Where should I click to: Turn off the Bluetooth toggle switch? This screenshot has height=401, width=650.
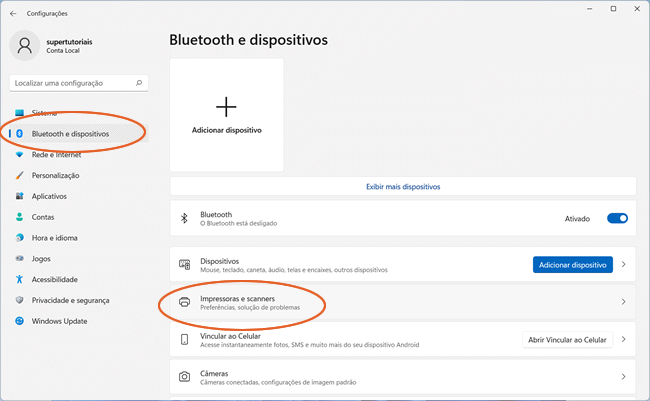pos(617,218)
